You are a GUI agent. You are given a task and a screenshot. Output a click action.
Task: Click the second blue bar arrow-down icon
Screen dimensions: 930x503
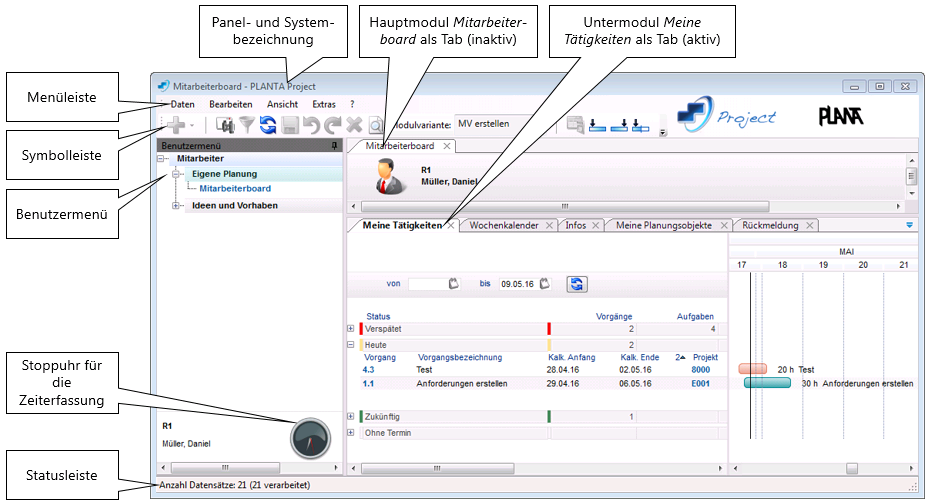point(619,125)
